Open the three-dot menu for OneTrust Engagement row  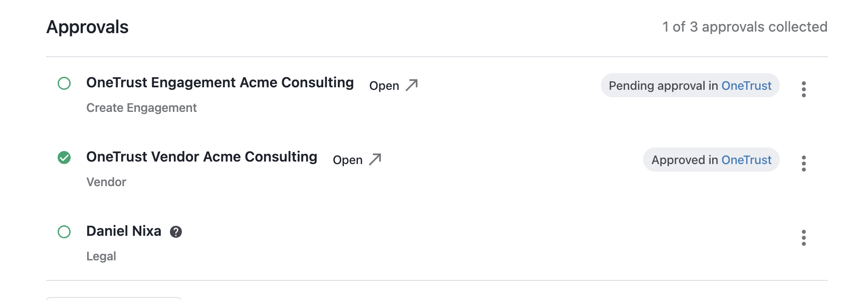[803, 89]
